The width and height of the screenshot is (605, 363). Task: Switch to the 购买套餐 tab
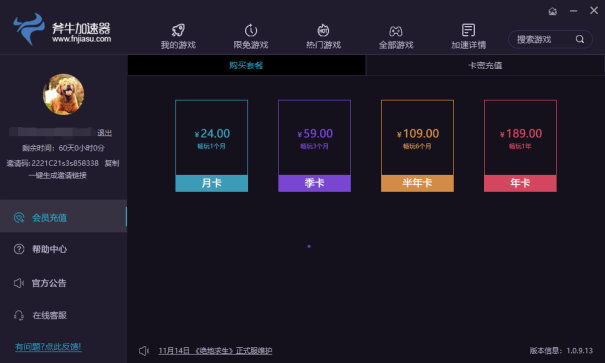(x=246, y=65)
